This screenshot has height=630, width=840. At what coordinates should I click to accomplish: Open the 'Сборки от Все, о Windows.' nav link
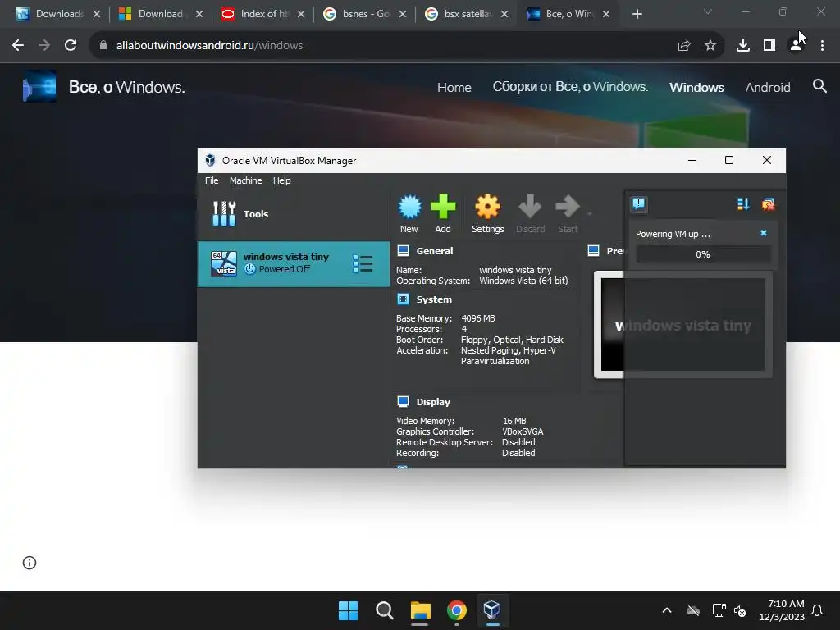pyautogui.click(x=570, y=87)
